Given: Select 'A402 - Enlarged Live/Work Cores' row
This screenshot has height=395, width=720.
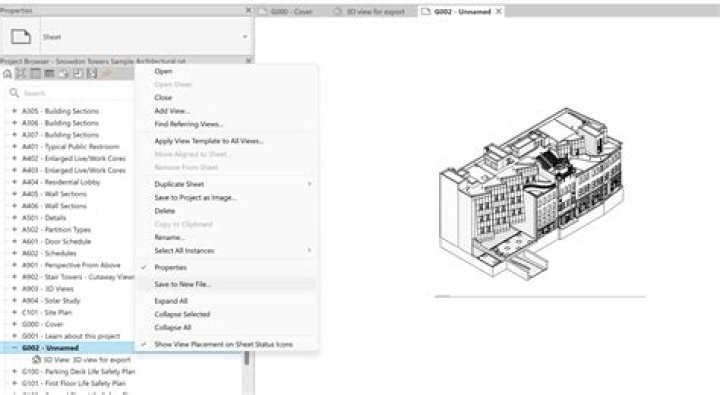Looking at the screenshot, I should click(73, 158).
